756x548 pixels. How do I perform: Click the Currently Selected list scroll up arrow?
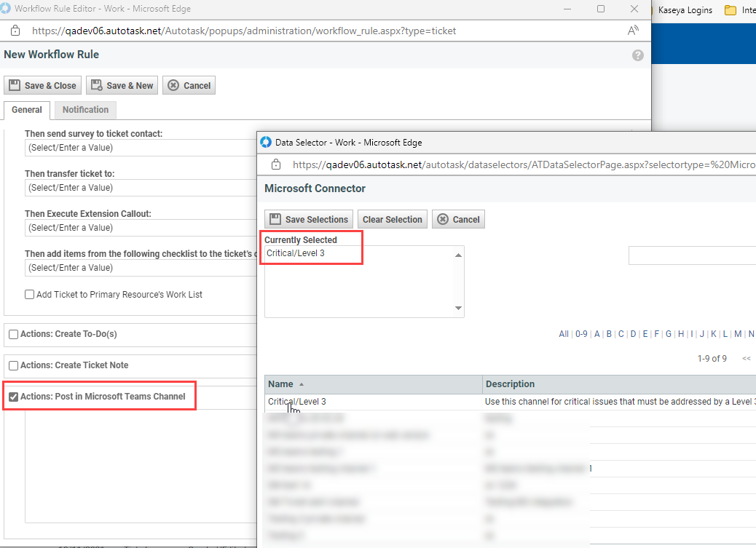[x=459, y=255]
